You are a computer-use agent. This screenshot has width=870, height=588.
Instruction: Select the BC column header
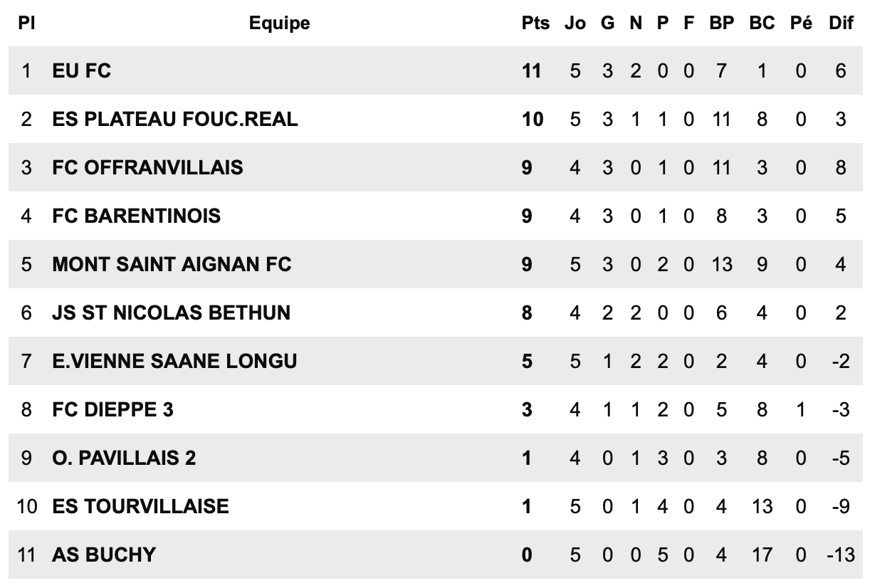click(x=762, y=23)
